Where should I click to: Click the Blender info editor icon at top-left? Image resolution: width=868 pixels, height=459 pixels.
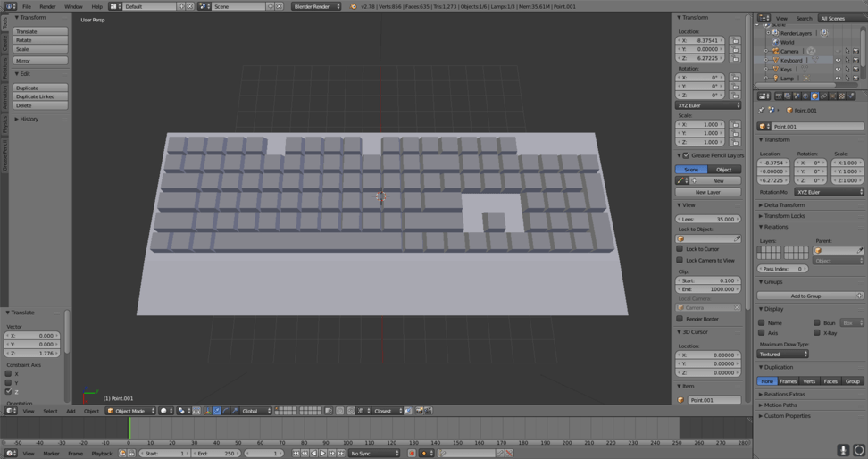(x=10, y=6)
